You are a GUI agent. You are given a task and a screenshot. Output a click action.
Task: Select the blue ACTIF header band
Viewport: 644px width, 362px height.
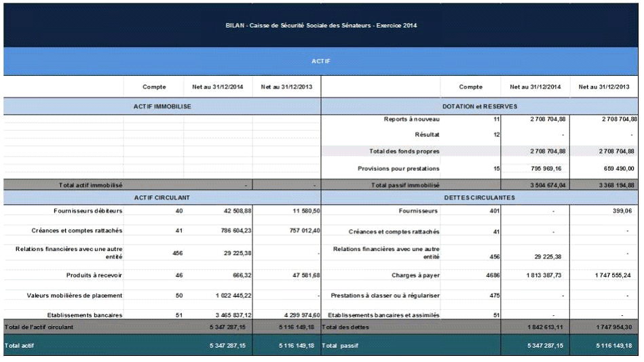321,61
